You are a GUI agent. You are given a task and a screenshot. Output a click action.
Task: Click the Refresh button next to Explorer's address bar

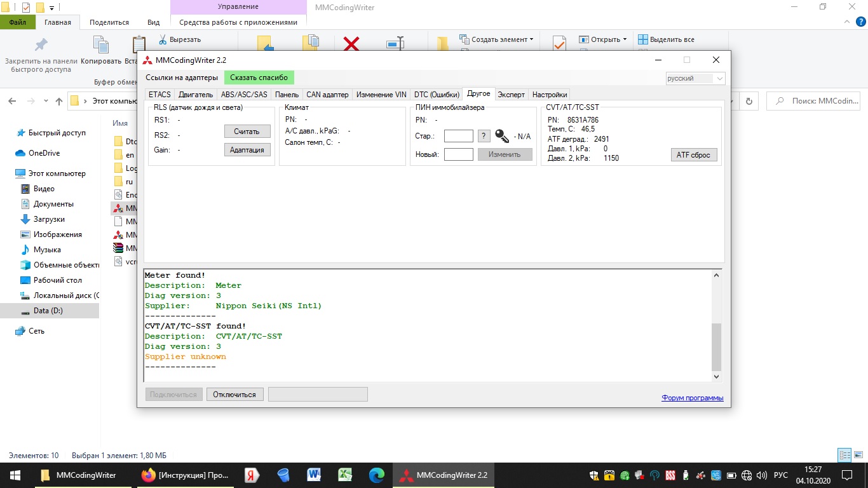click(749, 101)
